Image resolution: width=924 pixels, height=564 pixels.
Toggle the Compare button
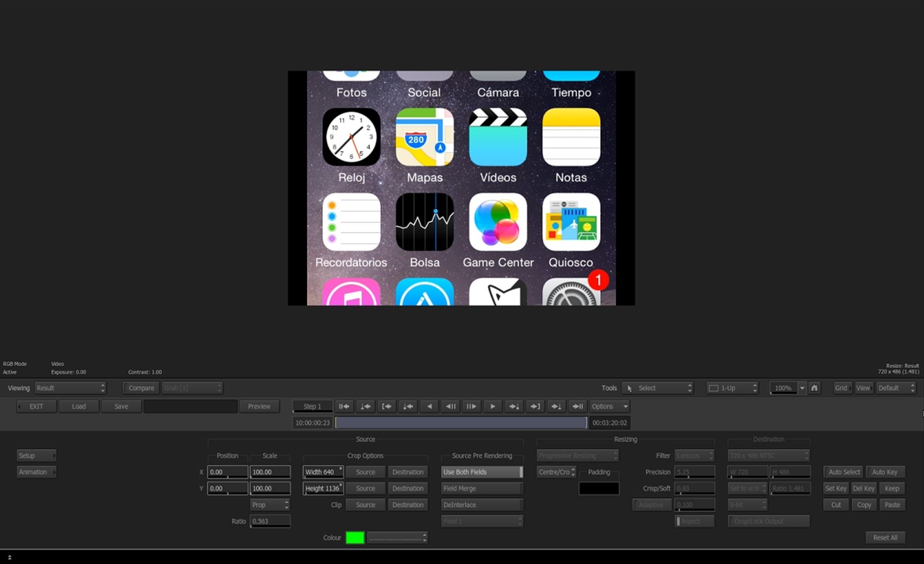coord(141,388)
